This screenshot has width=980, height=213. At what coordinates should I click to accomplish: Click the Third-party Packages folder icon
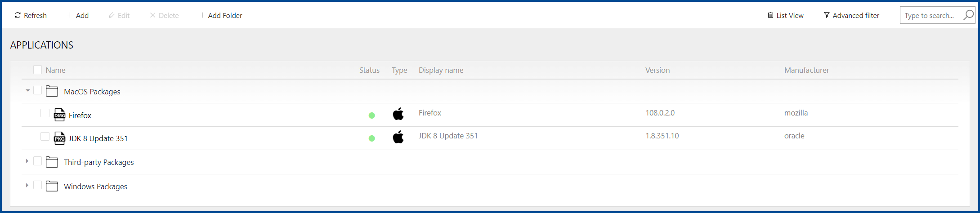click(52, 162)
